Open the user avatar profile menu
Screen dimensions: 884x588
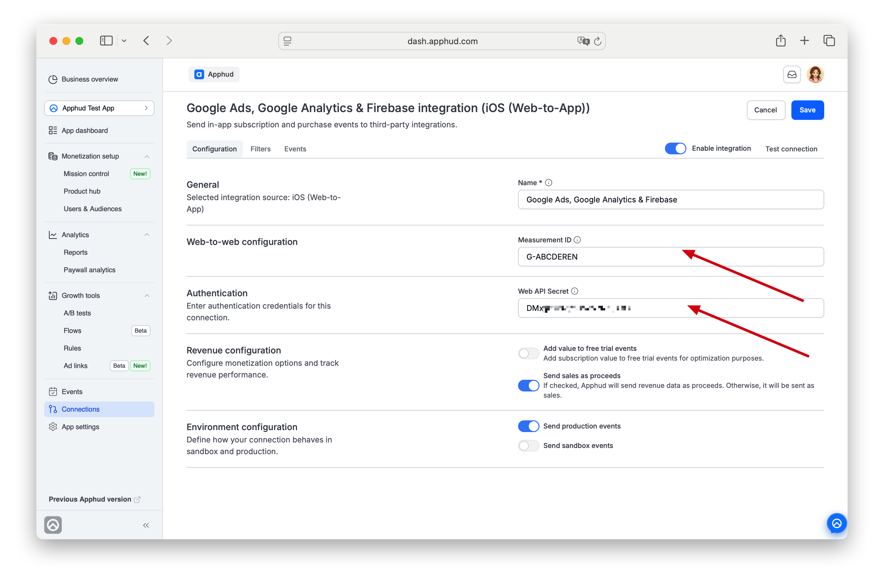tap(815, 74)
